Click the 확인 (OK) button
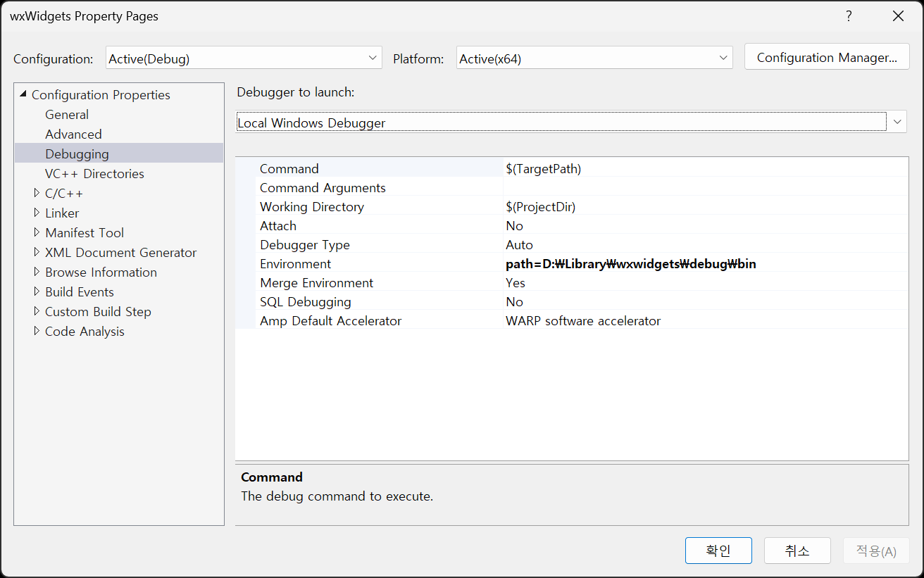 (x=718, y=551)
